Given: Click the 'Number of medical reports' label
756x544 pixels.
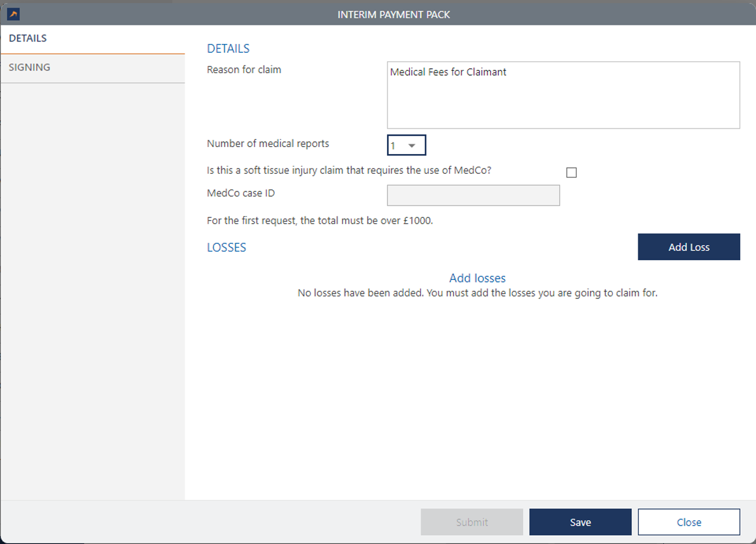Looking at the screenshot, I should [268, 144].
